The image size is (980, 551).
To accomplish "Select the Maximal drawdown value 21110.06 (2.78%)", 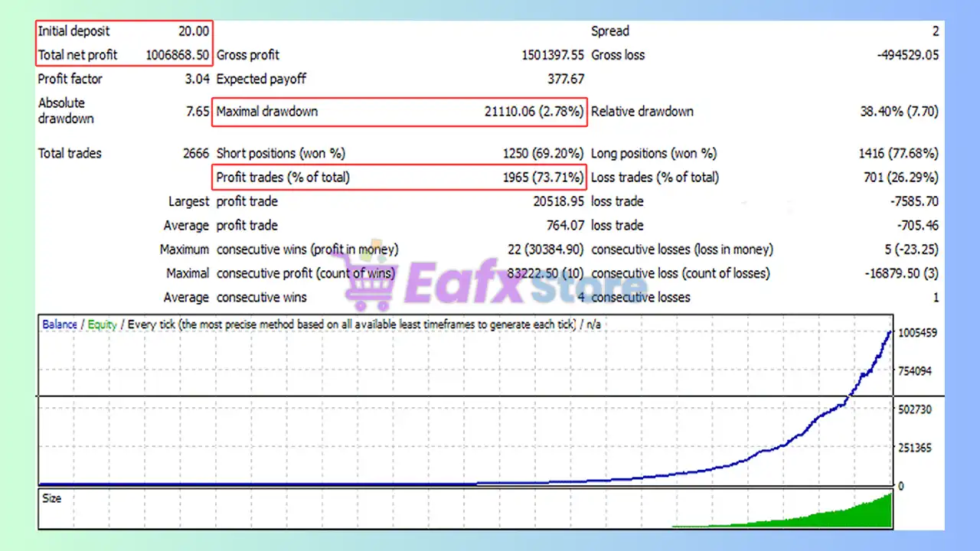I will pos(534,112).
